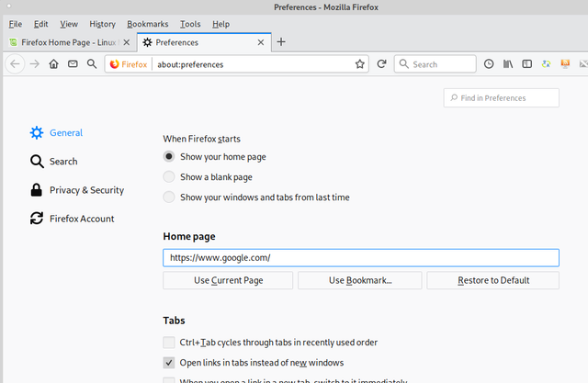Open the home page via house icon

pos(53,64)
